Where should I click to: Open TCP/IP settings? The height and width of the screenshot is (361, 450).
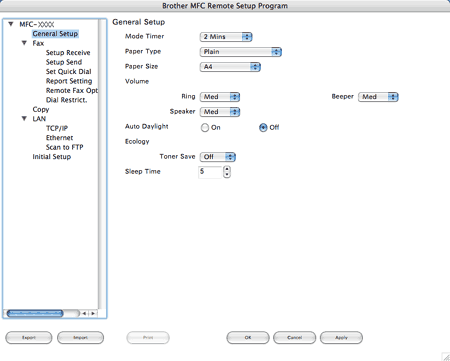tap(57, 128)
